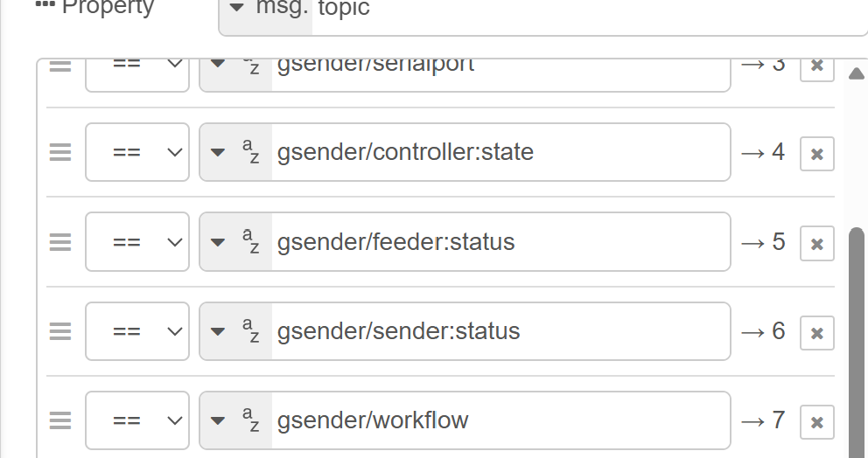Delete the gsender/controller:state rule
The image size is (868, 458).
click(x=816, y=154)
